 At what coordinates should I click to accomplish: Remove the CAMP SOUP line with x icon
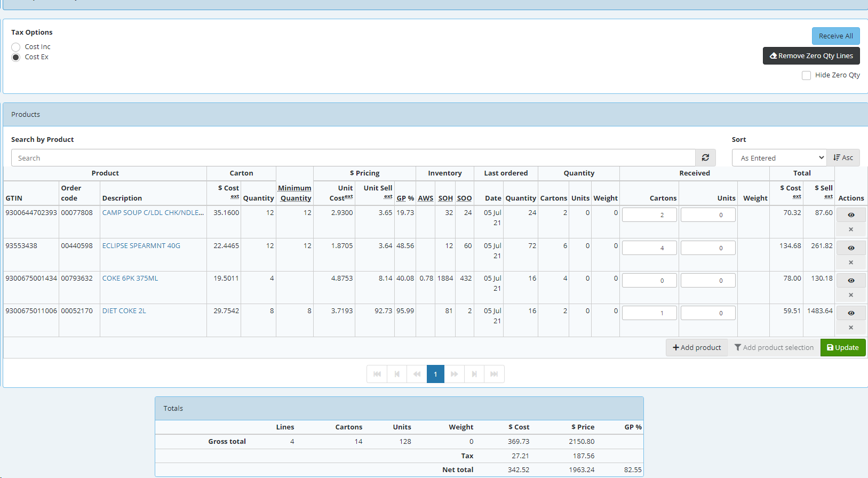851,229
